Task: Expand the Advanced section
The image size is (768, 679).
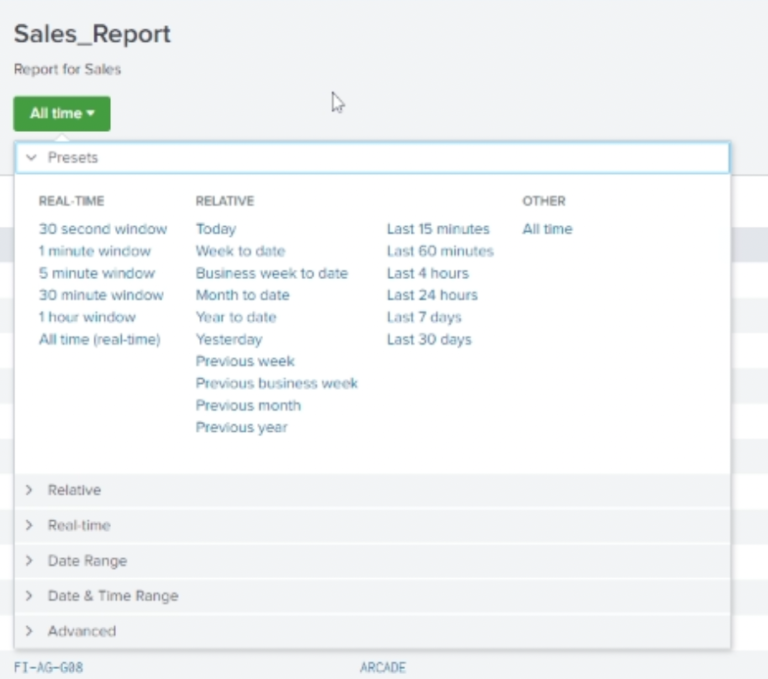Action: 372,631
